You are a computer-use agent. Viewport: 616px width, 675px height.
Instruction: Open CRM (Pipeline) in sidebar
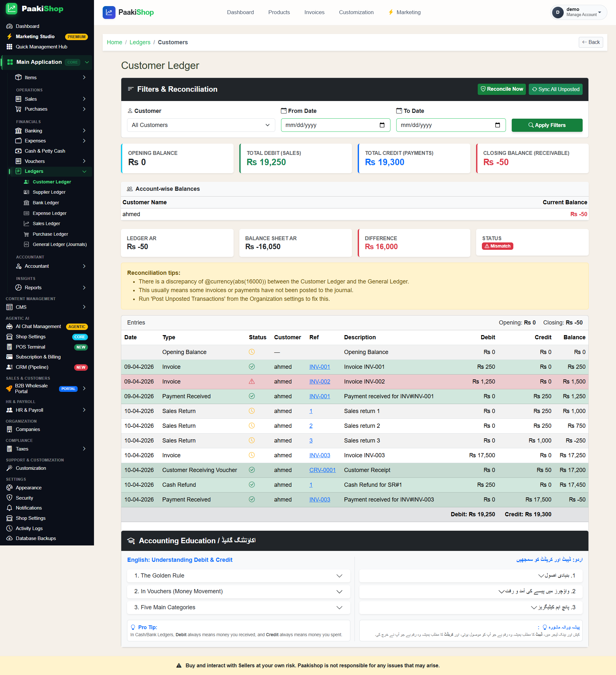32,367
